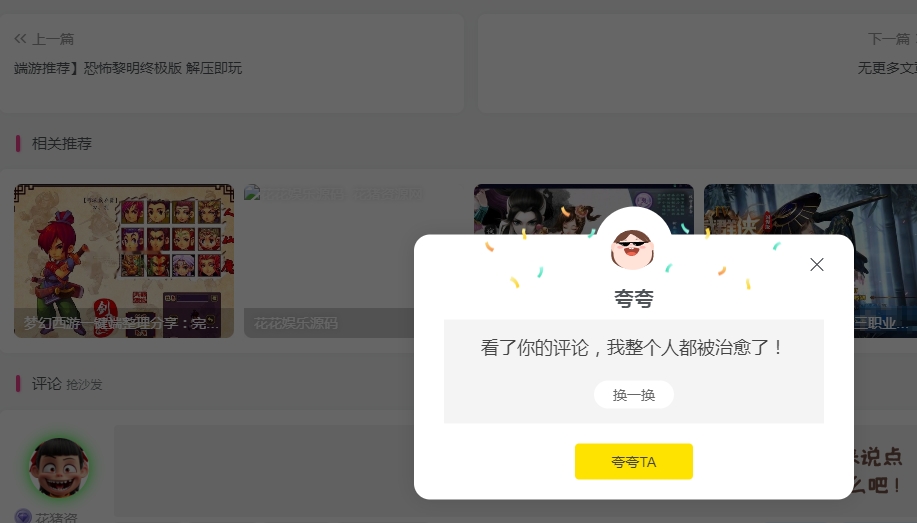Screen dimensions: 917x523
Task: Close the 夸夸 popup dialog
Action: pyautogui.click(x=816, y=264)
